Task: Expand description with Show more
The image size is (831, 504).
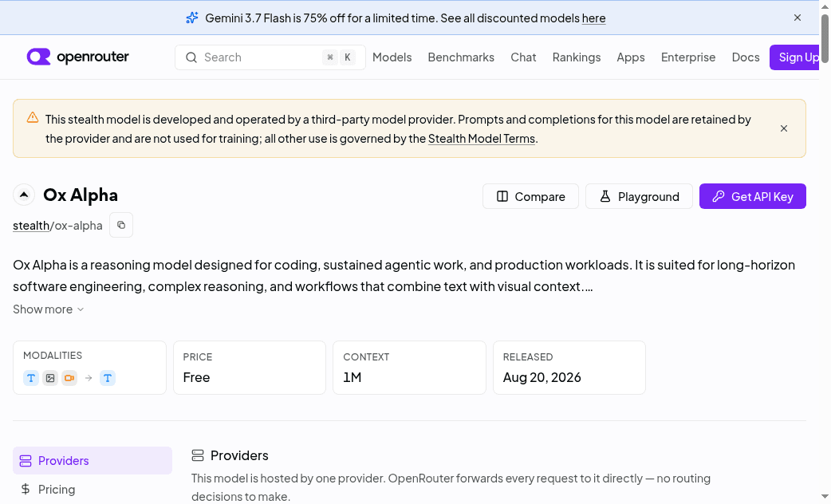Action: 48,309
